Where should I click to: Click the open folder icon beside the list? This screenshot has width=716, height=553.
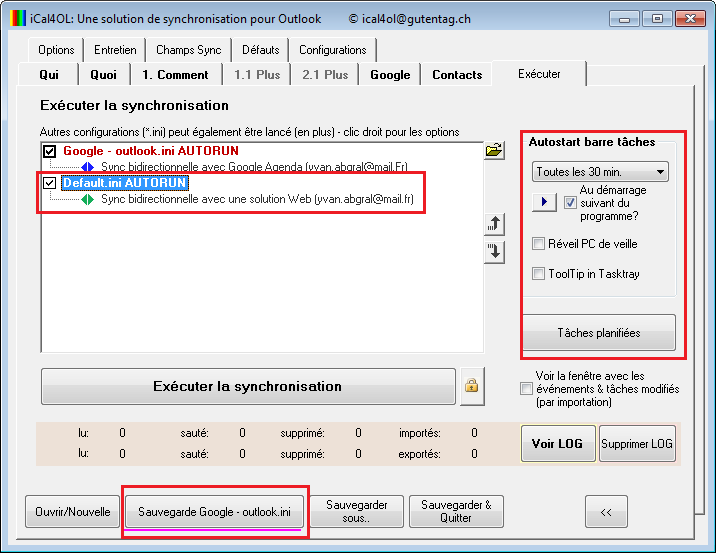click(x=493, y=150)
